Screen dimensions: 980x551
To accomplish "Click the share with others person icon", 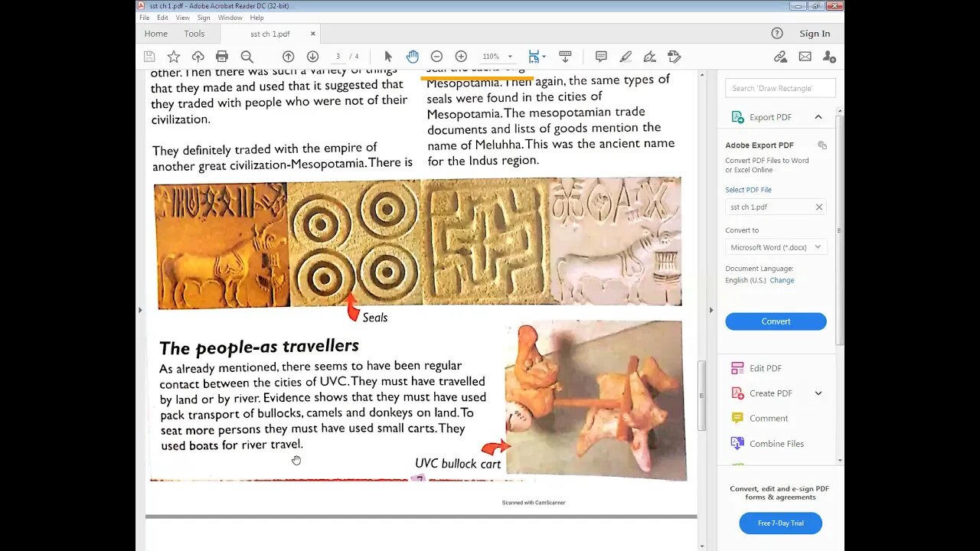I will click(x=829, y=57).
